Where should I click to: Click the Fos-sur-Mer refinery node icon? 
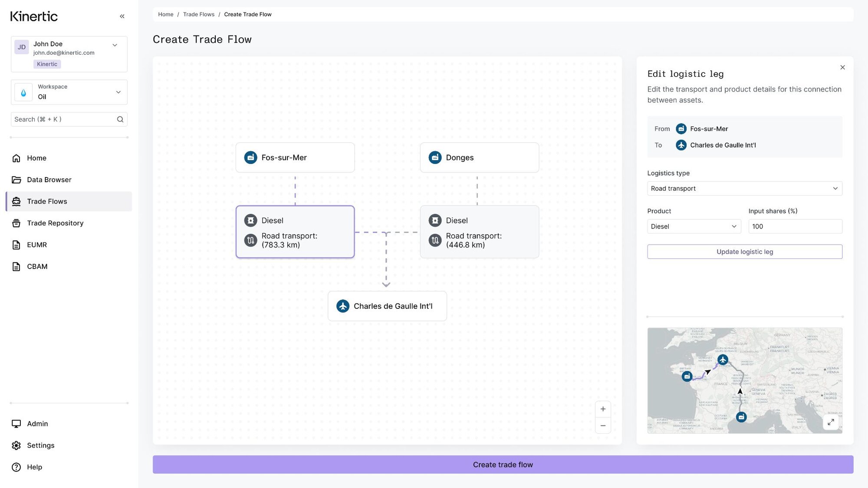click(250, 157)
